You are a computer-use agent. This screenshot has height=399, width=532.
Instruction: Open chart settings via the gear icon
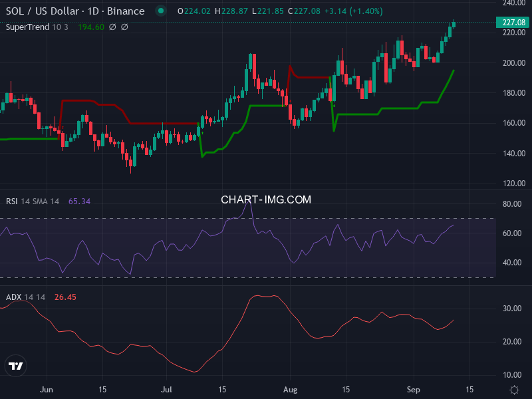coord(513,390)
